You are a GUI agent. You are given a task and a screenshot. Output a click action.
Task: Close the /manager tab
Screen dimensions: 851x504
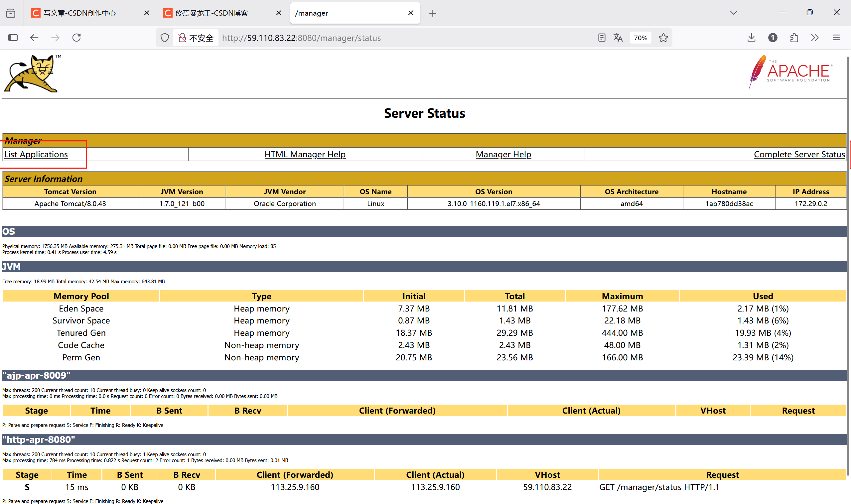[410, 13]
